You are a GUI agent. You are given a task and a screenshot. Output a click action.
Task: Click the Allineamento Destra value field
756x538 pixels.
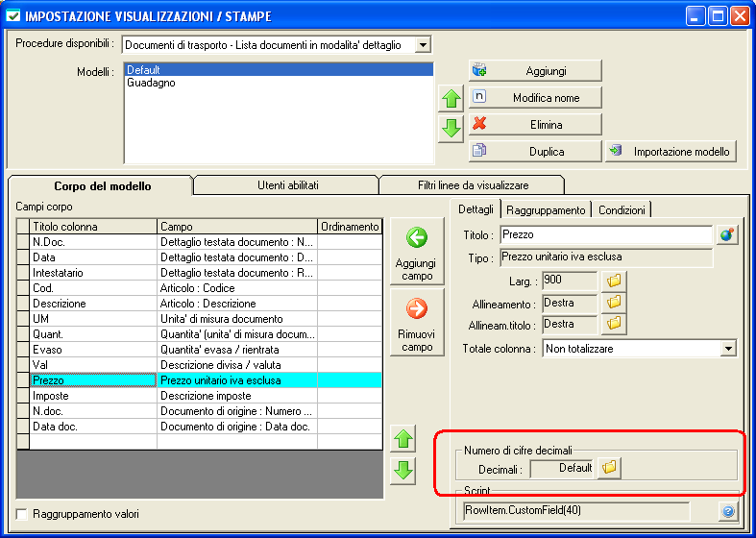point(570,303)
